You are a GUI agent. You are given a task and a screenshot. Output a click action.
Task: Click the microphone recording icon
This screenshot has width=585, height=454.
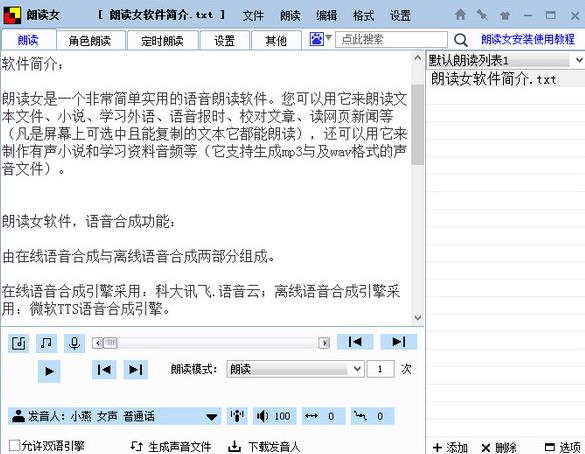(74, 343)
